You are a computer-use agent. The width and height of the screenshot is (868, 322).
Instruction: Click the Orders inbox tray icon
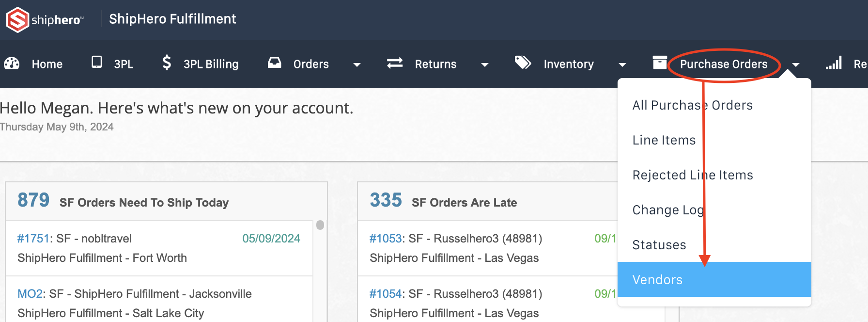pyautogui.click(x=275, y=63)
